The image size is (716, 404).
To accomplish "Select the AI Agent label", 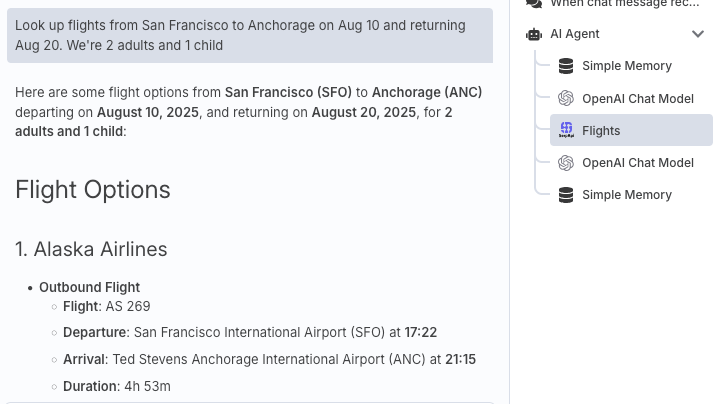I will (x=575, y=34).
